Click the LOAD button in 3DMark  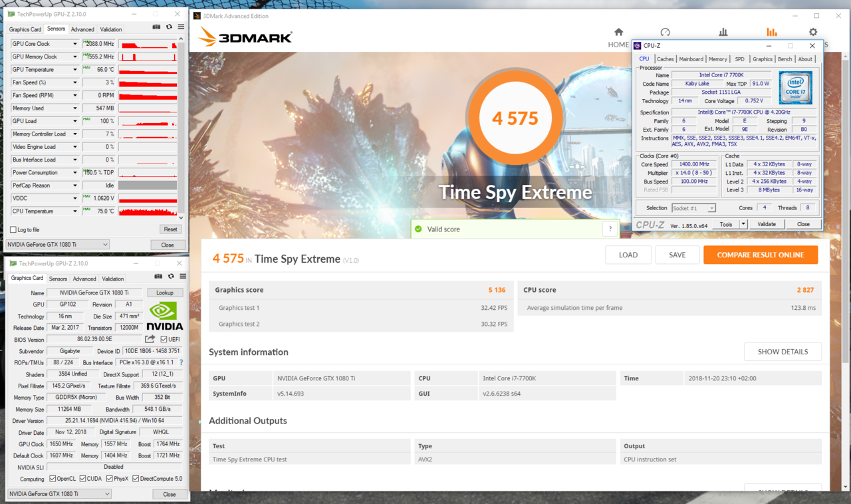tap(628, 255)
